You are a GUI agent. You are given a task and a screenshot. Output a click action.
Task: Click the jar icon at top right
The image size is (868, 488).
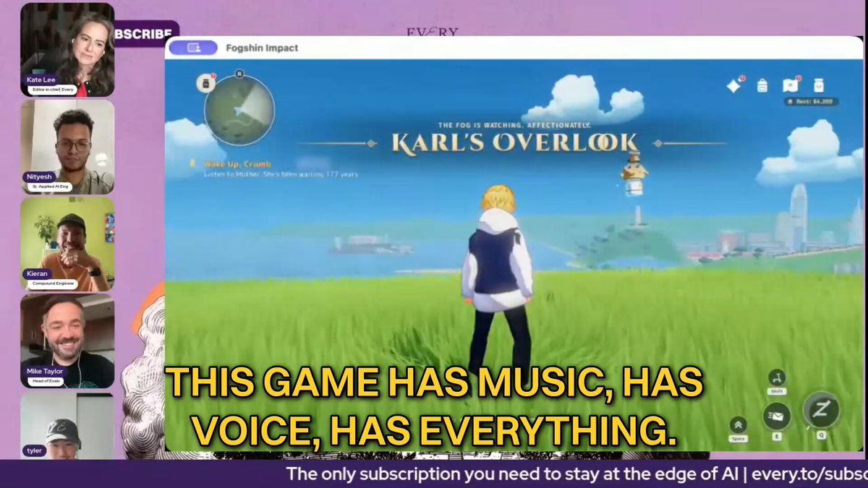(818, 85)
